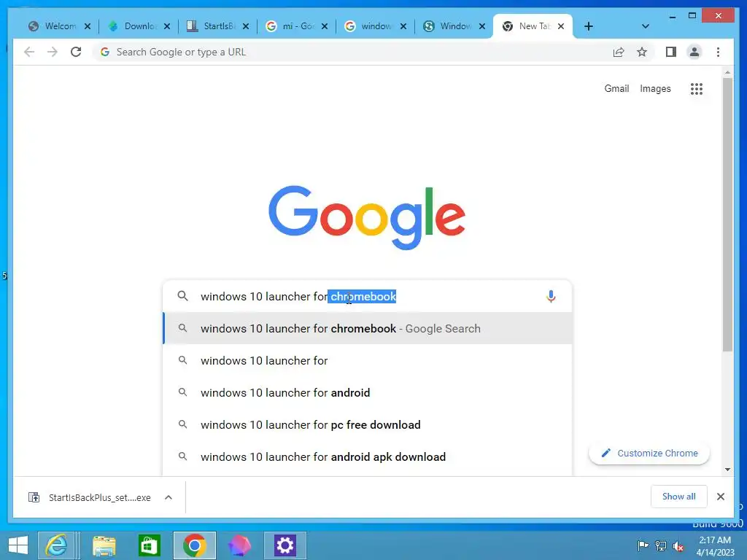
Task: Close the Welcome tab
Action: [88, 26]
